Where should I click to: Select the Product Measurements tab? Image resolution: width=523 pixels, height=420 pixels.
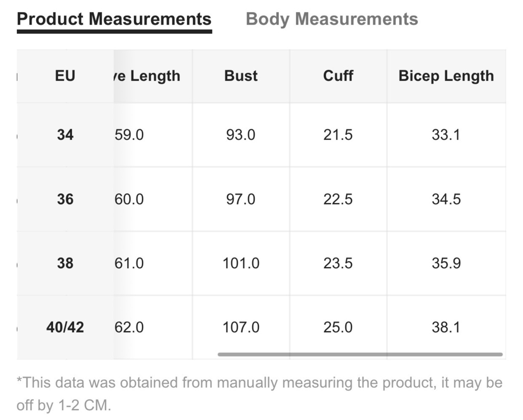(x=114, y=19)
